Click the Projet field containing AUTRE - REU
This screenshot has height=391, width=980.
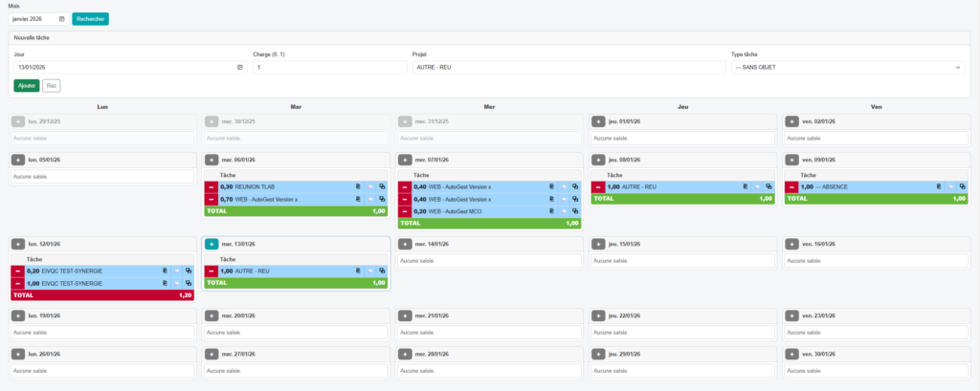(x=568, y=68)
